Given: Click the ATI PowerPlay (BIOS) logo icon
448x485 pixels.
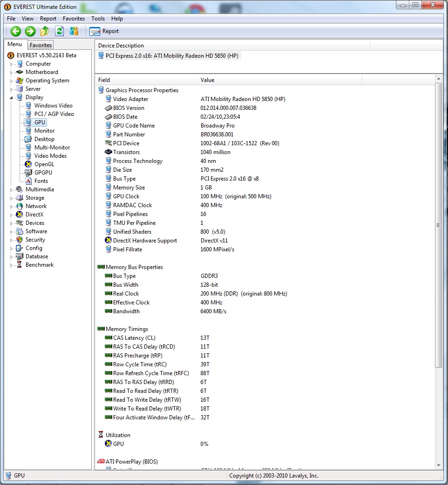Looking at the screenshot, I should tap(101, 461).
